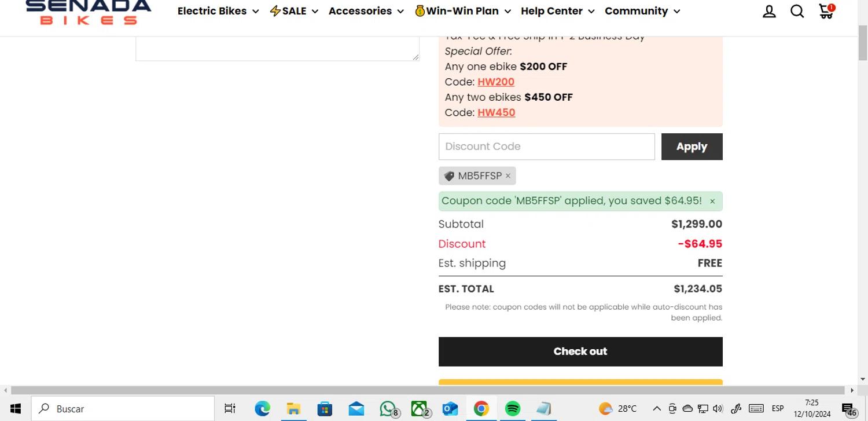The height and width of the screenshot is (421, 868).
Task: Click the vertical page scrollbar thumb
Action: click(x=863, y=42)
